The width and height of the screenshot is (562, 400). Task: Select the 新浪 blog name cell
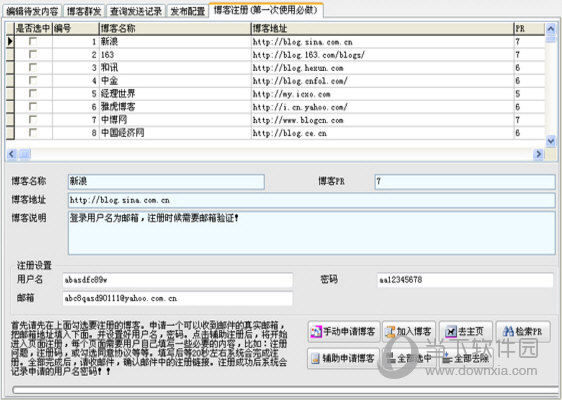pyautogui.click(x=175, y=42)
